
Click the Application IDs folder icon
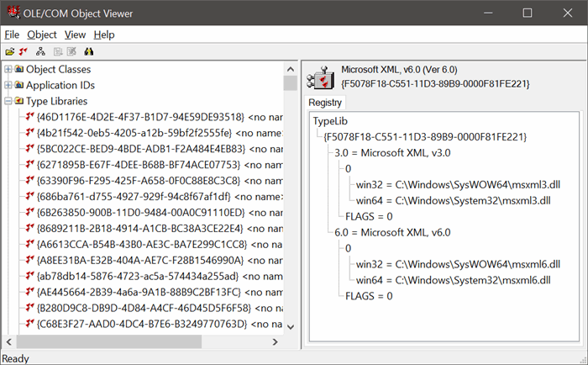point(19,85)
